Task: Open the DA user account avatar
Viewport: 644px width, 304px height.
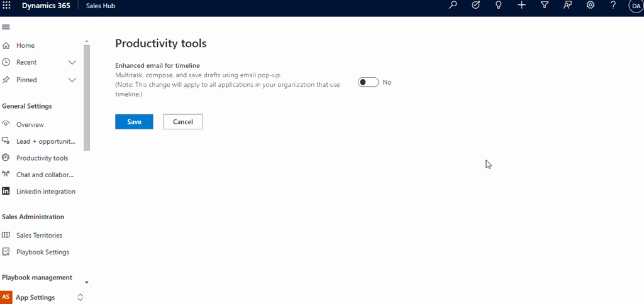Action: tap(635, 6)
